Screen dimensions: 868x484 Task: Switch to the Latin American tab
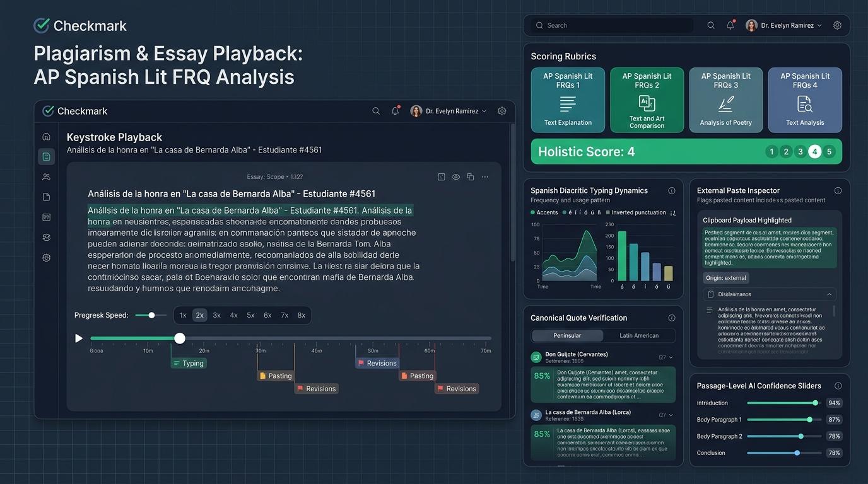point(639,335)
